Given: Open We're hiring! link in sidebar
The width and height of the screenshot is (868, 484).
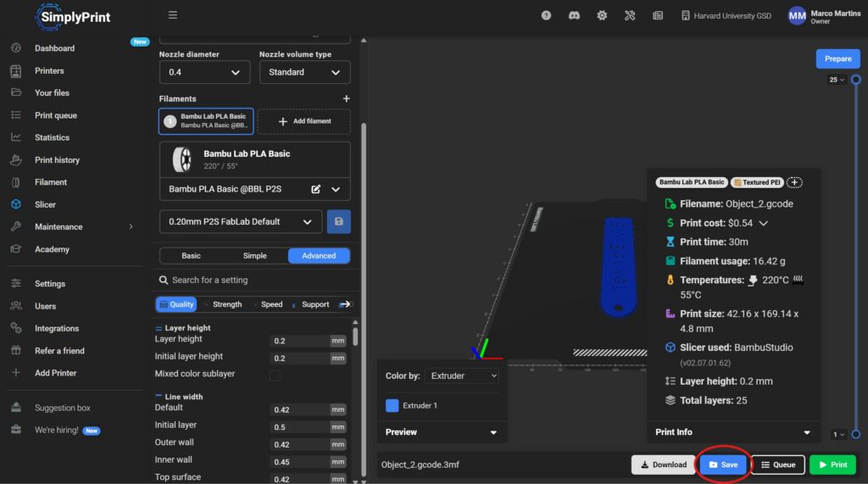Looking at the screenshot, I should coord(57,430).
